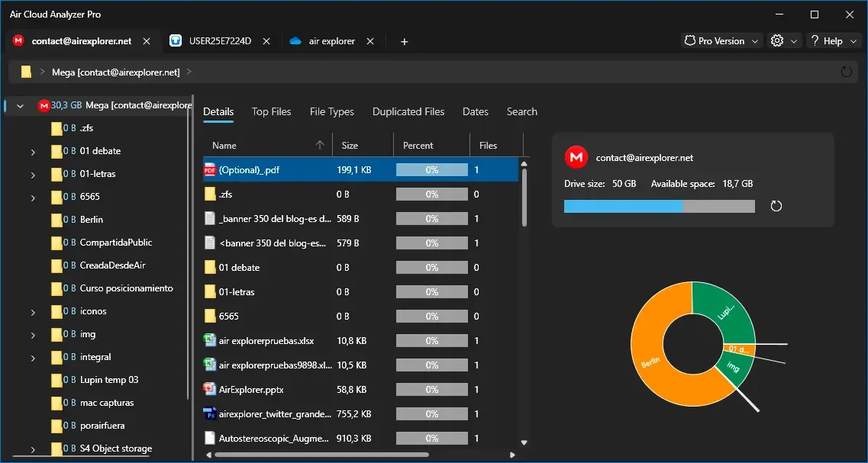Open the Help menu dropdown
The width and height of the screenshot is (868, 463).
834,41
